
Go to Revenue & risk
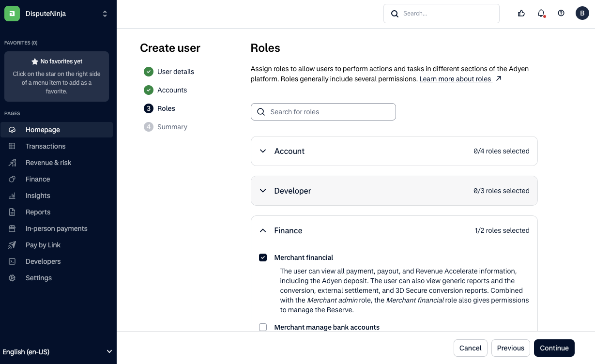coord(57,163)
